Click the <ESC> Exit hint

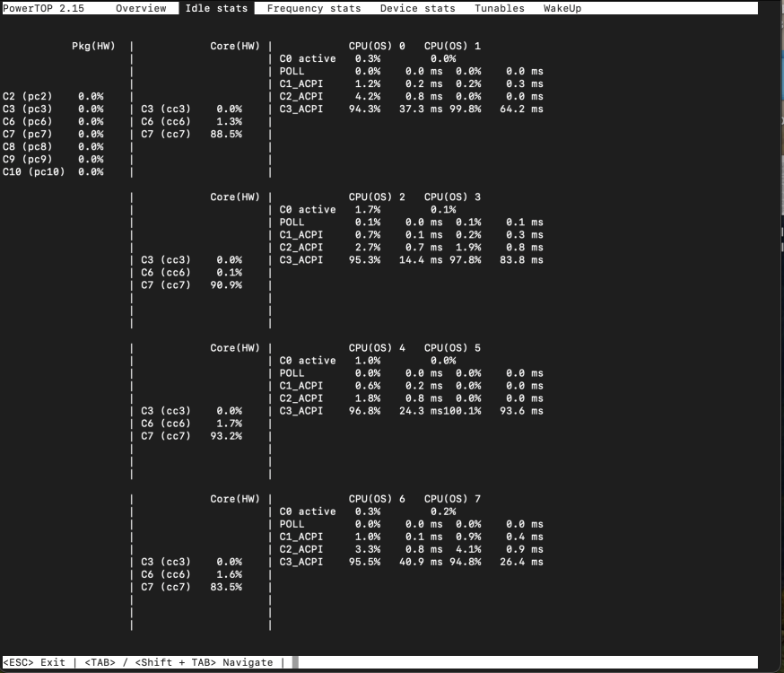click(34, 662)
